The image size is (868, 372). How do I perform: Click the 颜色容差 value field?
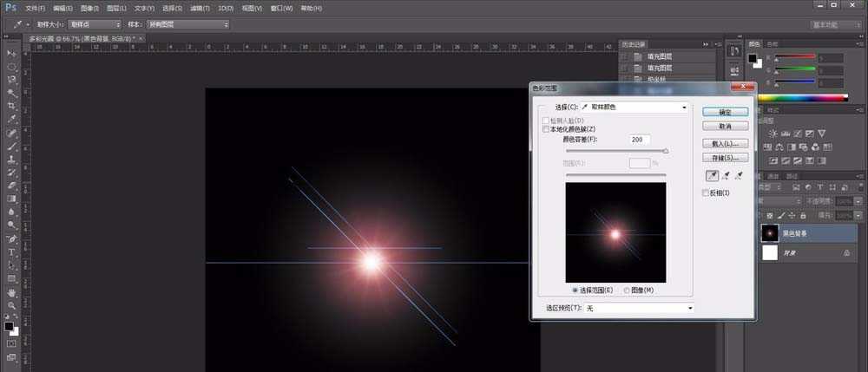tap(641, 140)
